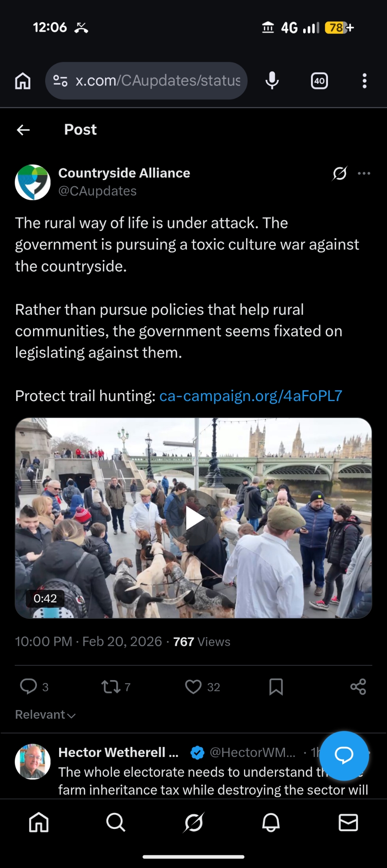The width and height of the screenshot is (387, 868).
Task: Like the post with heart icon
Action: click(193, 687)
